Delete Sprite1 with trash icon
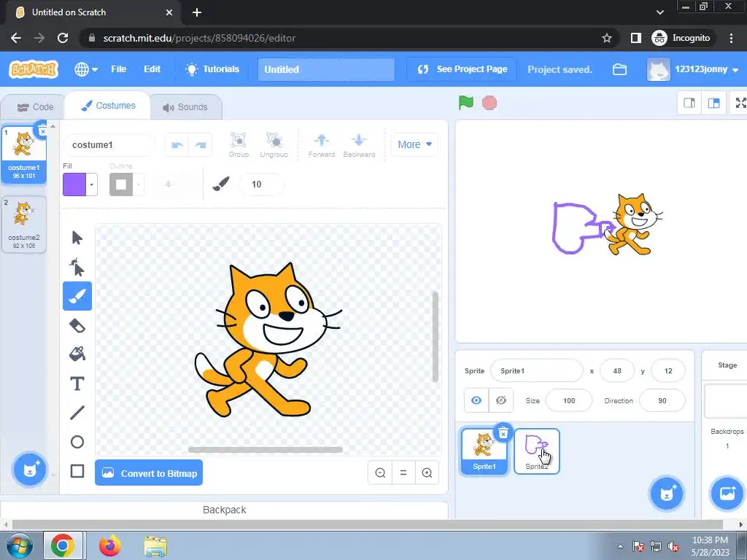This screenshot has height=560, width=747. pos(503,432)
